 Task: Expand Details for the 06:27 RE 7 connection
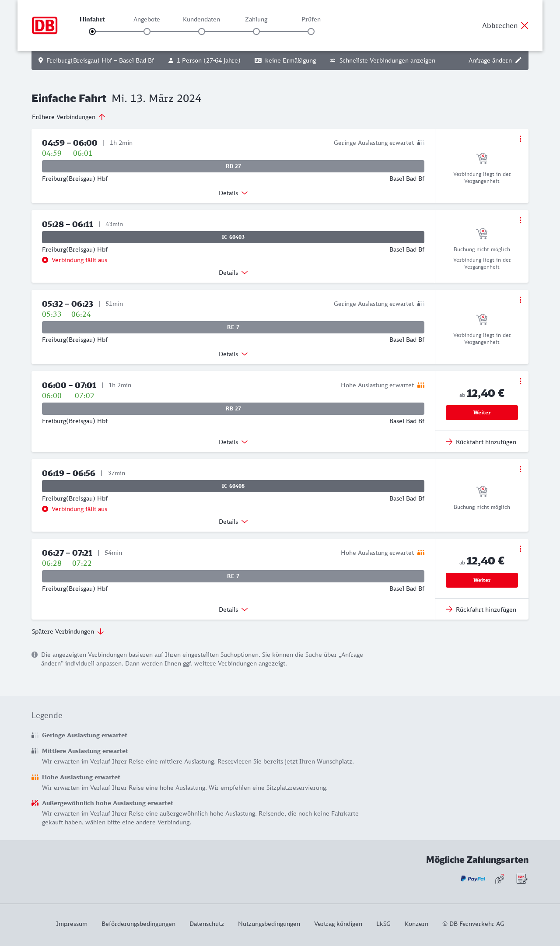(x=233, y=610)
